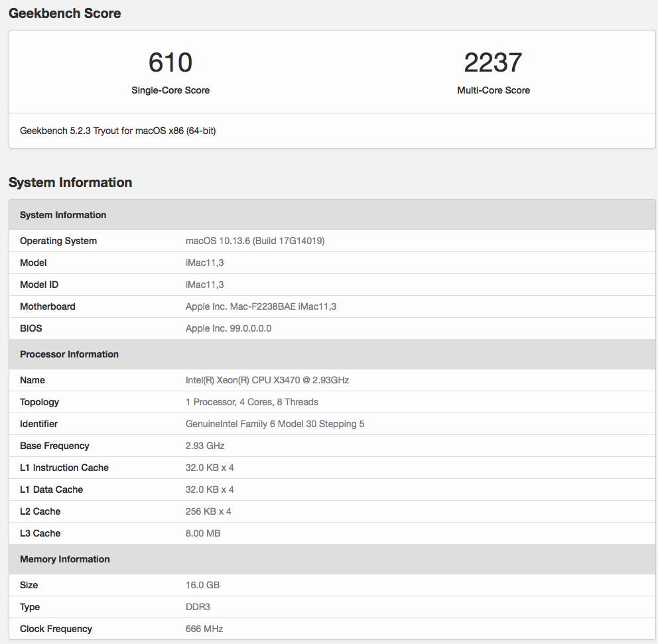The height and width of the screenshot is (644, 658).
Task: Select the 256 KB x 4 cache value
Action: [x=208, y=511]
